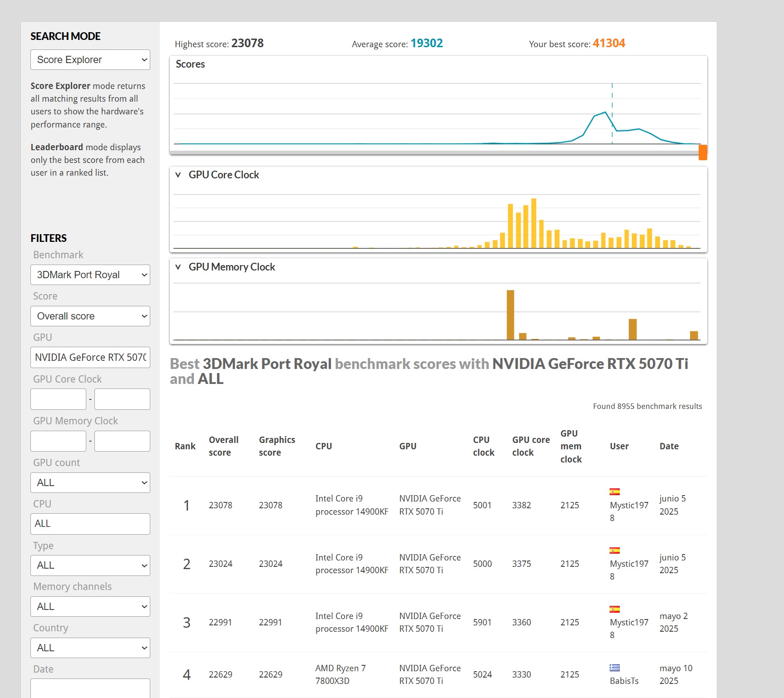Screen dimensions: 784x698
Task: Click the Overall score column header
Action: [x=224, y=446]
